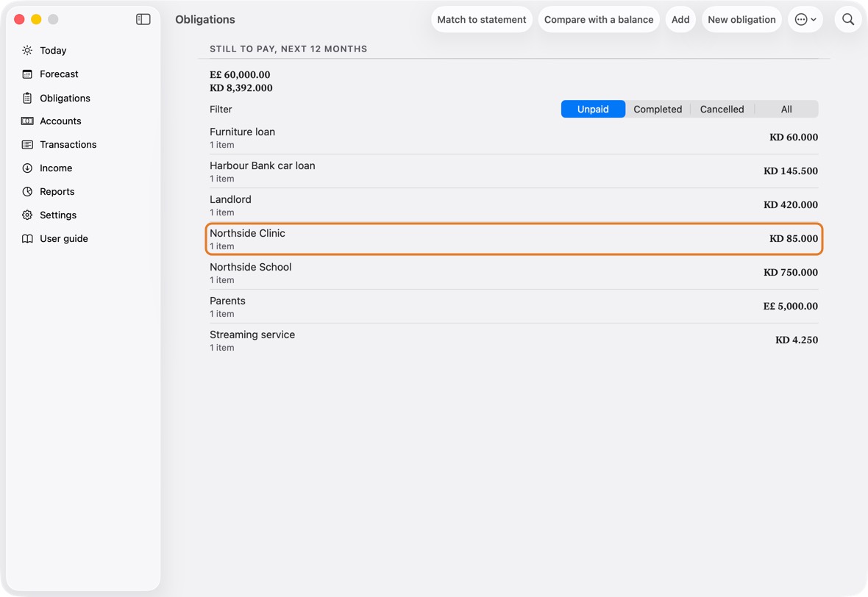The height and width of the screenshot is (597, 868).
Task: Click Match to statement button
Action: [x=482, y=19]
